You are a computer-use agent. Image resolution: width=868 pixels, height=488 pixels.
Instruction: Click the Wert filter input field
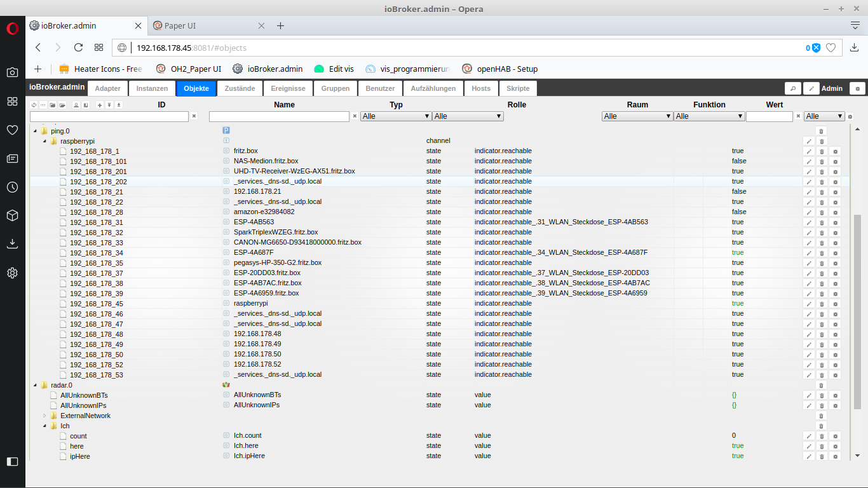tap(770, 116)
